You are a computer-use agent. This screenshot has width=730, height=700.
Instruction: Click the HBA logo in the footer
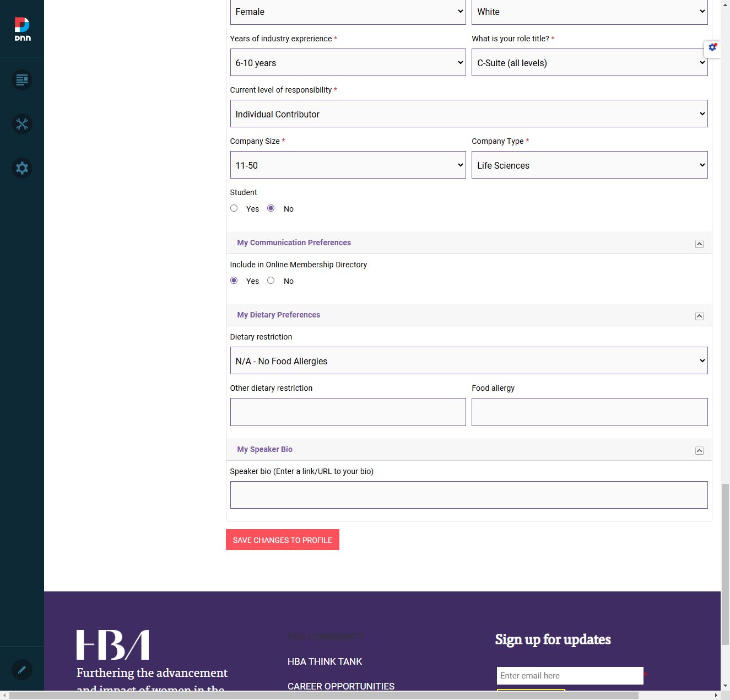pyautogui.click(x=113, y=645)
